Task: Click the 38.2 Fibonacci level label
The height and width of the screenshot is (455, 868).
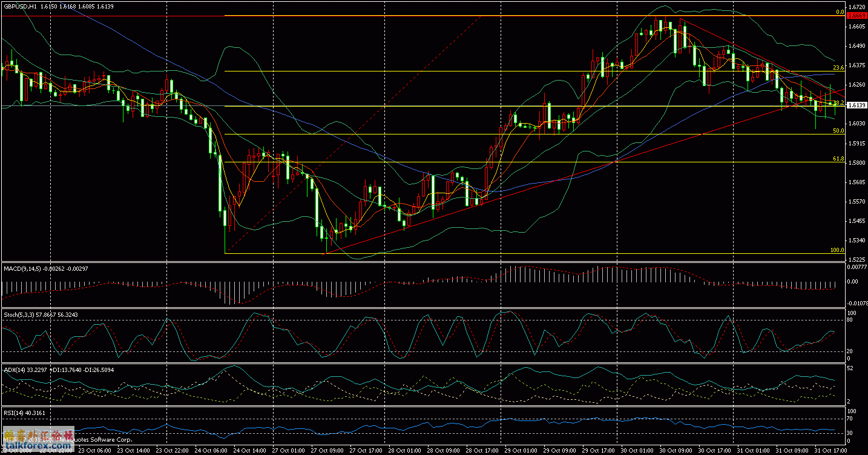Action: (x=840, y=104)
